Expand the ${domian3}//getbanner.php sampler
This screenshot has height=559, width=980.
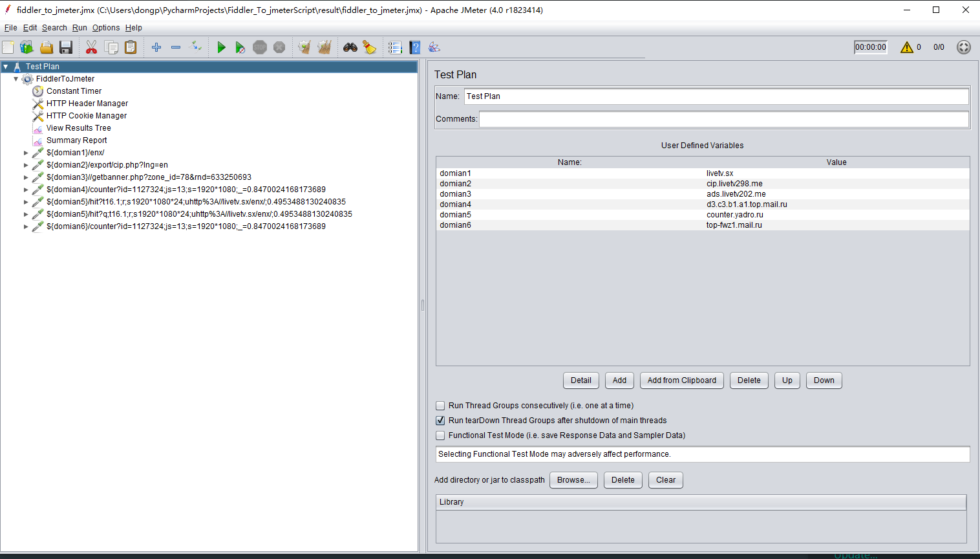pos(26,177)
